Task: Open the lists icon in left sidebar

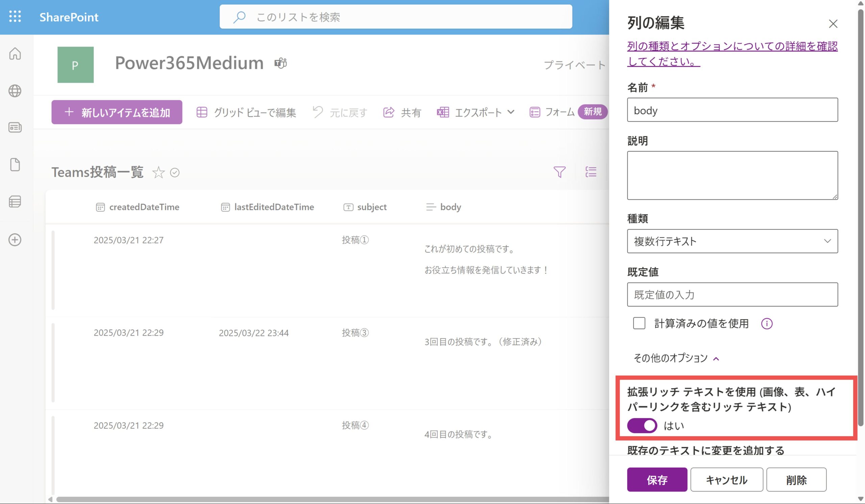Action: [x=15, y=202]
